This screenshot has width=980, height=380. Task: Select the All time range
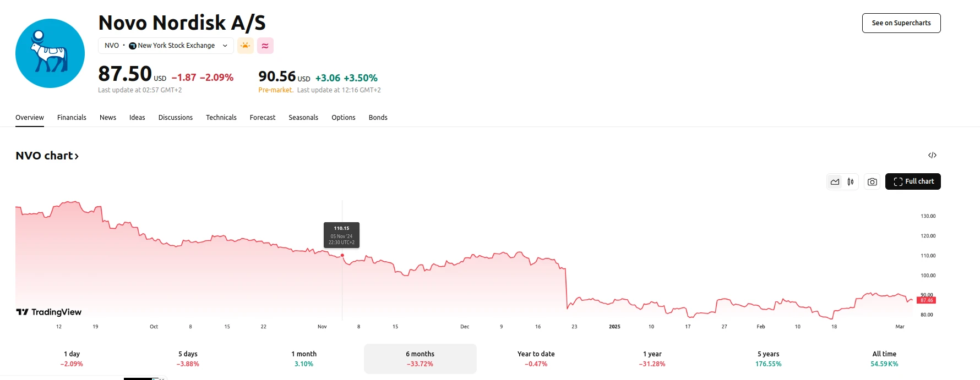pos(884,359)
